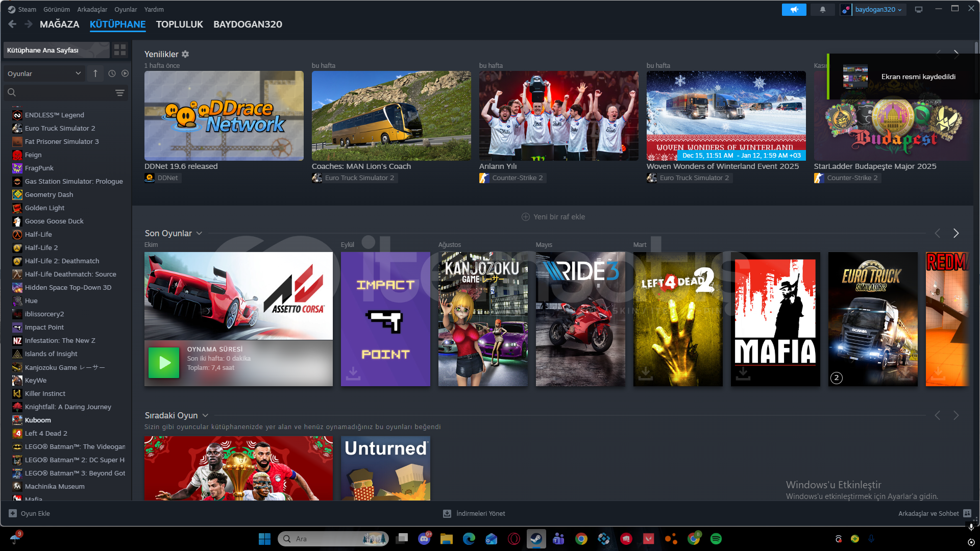This screenshot has width=980, height=551.
Task: Open the Oyunlar category dropdown
Action: pyautogui.click(x=44, y=73)
